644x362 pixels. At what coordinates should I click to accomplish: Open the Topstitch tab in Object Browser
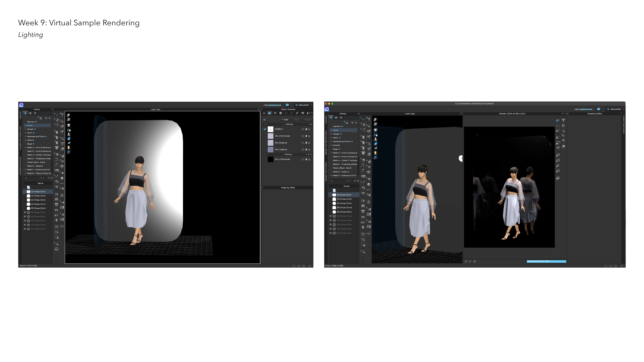[x=292, y=113]
